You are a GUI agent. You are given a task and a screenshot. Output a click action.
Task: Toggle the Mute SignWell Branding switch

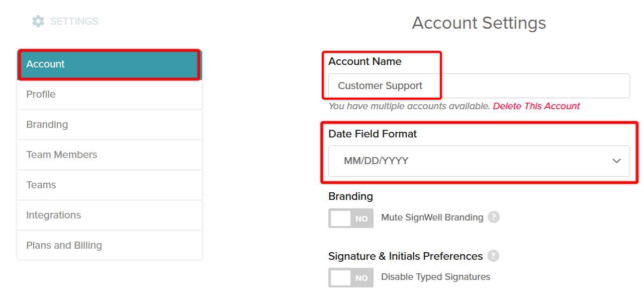point(351,218)
